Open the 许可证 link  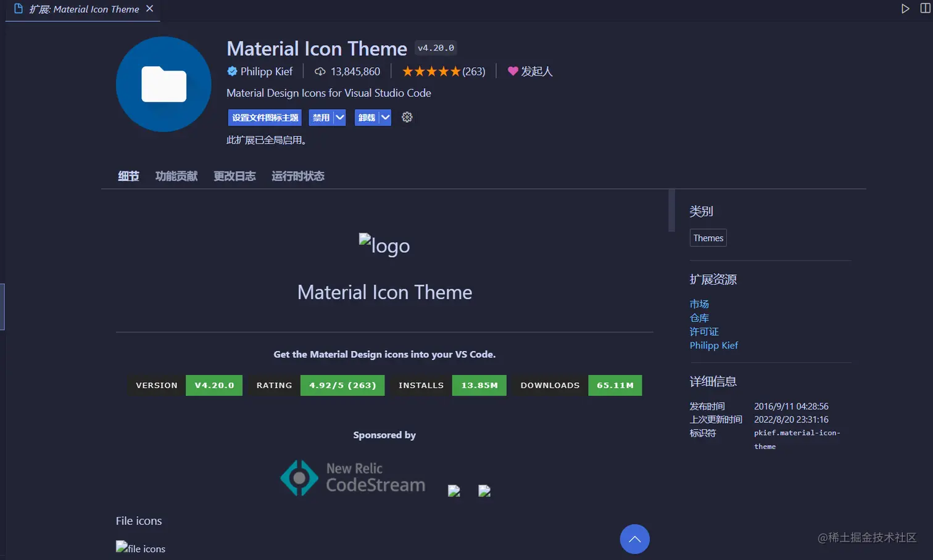click(704, 331)
